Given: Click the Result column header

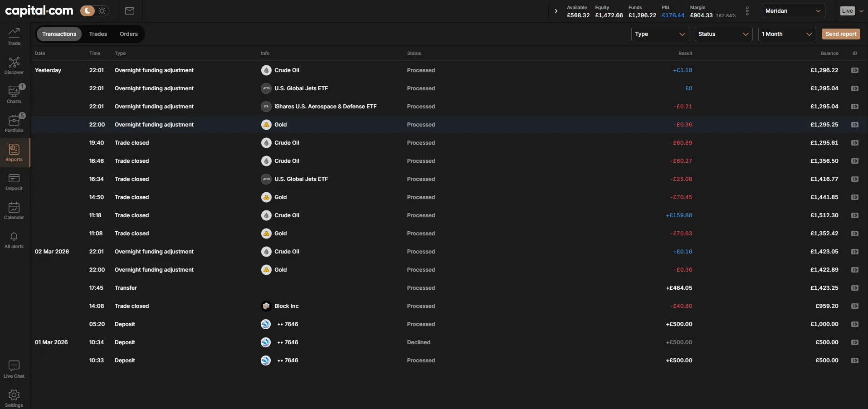Looking at the screenshot, I should pos(685,54).
